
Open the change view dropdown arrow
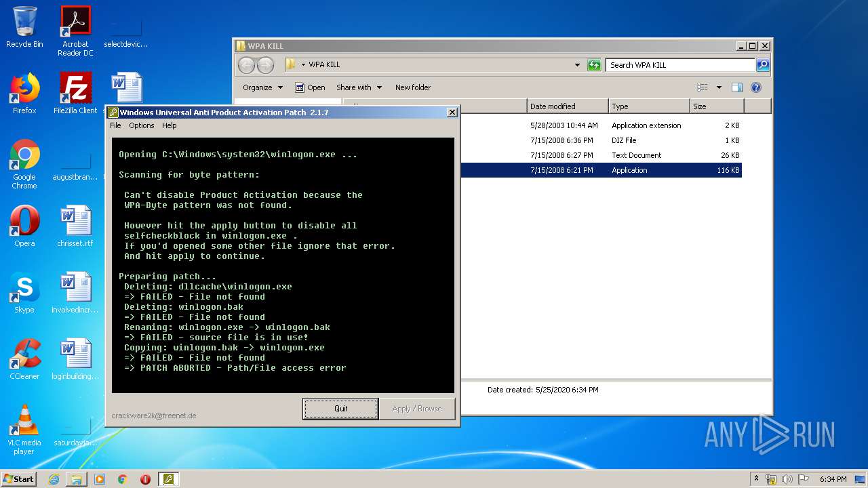point(719,87)
